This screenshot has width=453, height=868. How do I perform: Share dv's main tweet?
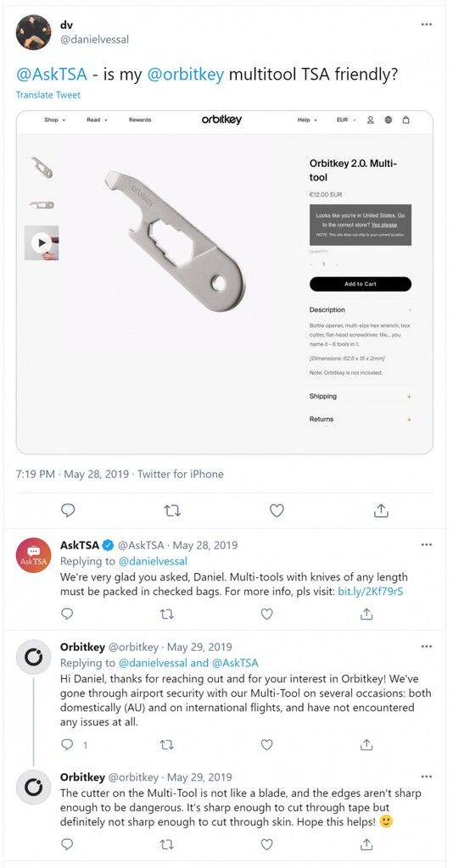[381, 510]
